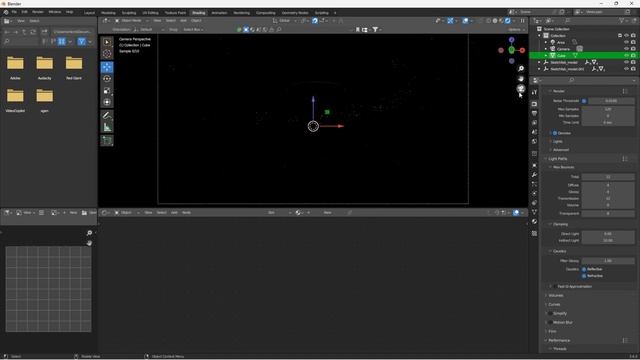Hide the Cube in the outliner
The image size is (640, 360).
tap(626, 55)
